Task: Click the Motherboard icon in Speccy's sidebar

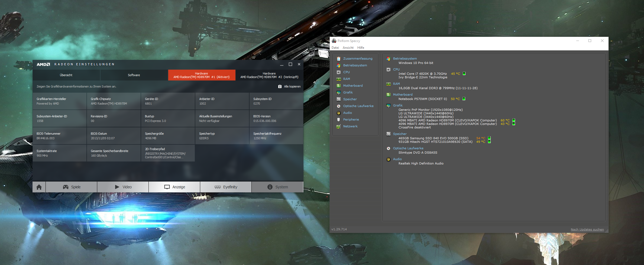Action: click(x=338, y=86)
